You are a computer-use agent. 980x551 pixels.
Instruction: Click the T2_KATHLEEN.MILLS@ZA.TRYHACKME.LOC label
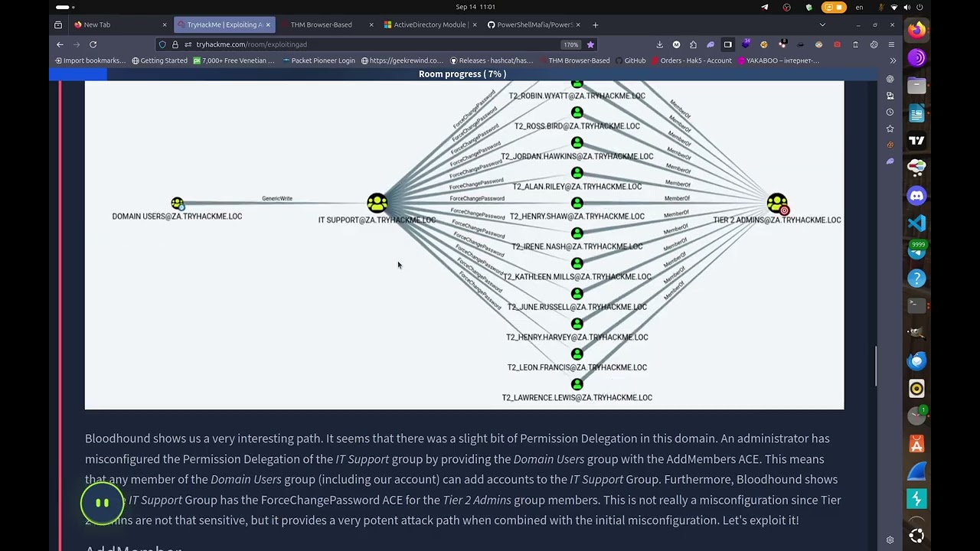click(577, 276)
